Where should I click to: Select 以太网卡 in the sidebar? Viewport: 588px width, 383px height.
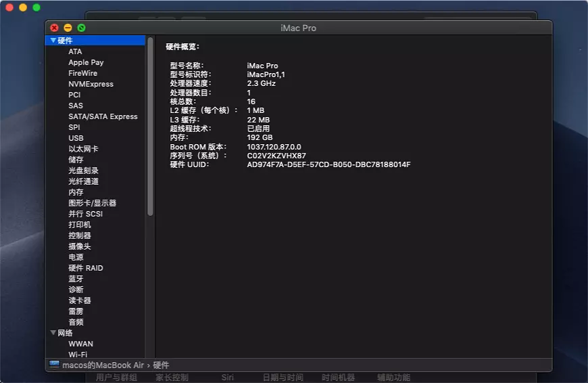click(x=83, y=149)
